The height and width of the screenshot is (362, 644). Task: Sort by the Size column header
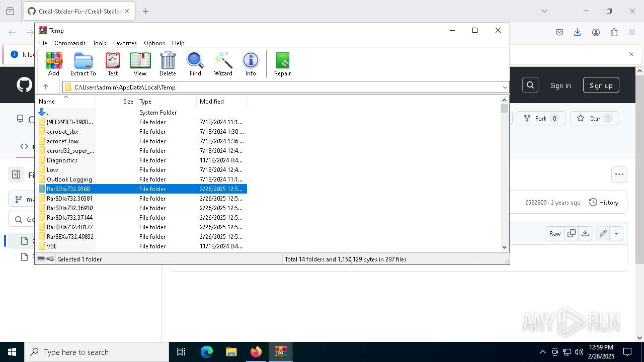tap(116, 102)
